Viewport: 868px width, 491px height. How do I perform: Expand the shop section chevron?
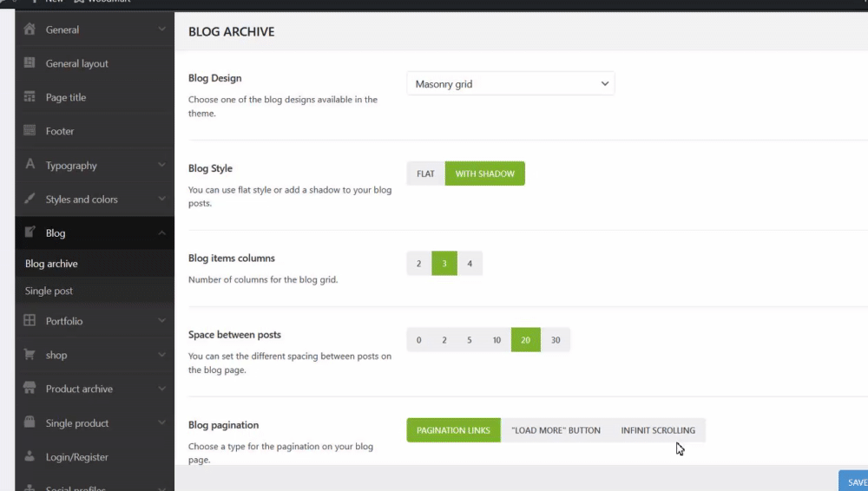tap(161, 354)
